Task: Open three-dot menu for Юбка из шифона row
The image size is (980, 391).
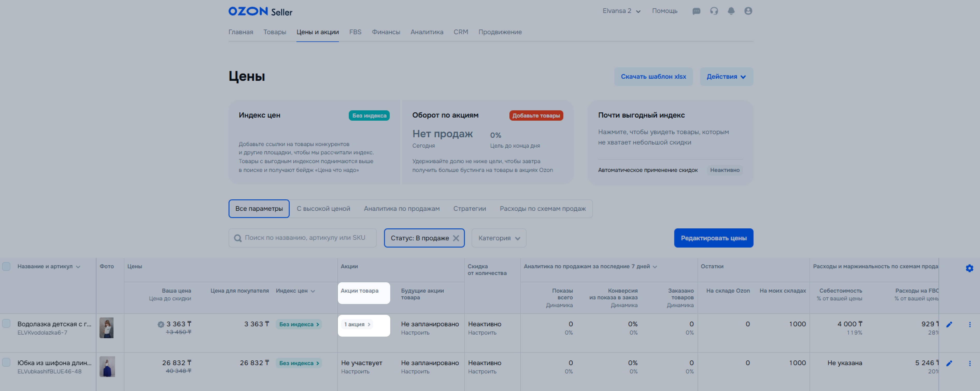Action: pyautogui.click(x=970, y=363)
